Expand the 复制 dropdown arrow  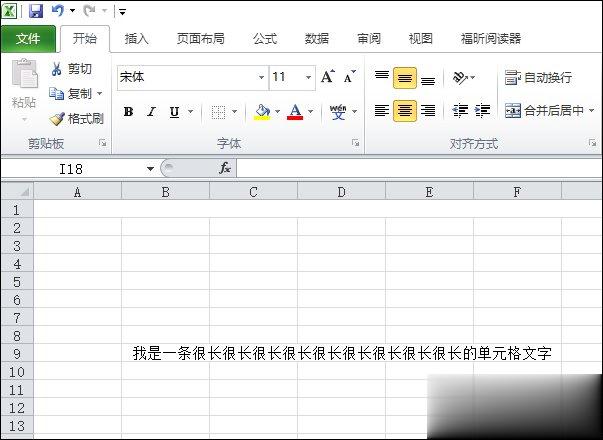[x=99, y=93]
